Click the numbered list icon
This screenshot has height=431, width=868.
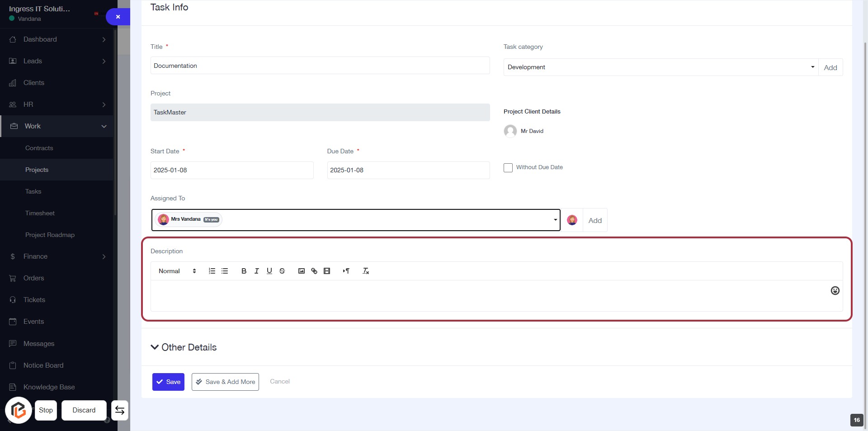[x=212, y=271]
